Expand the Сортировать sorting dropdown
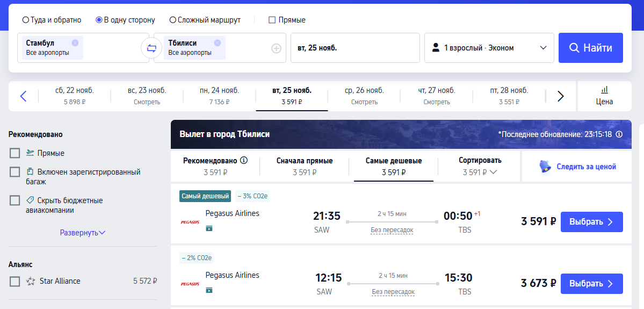 click(x=480, y=166)
